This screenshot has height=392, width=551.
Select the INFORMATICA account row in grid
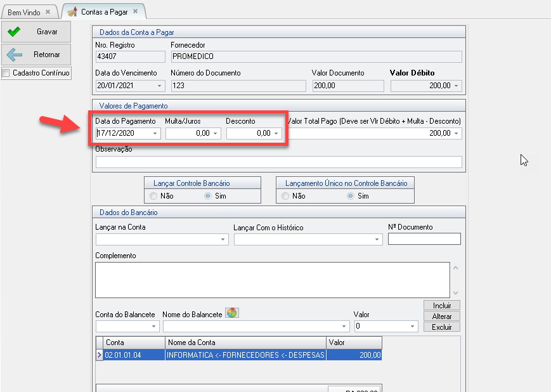point(245,355)
